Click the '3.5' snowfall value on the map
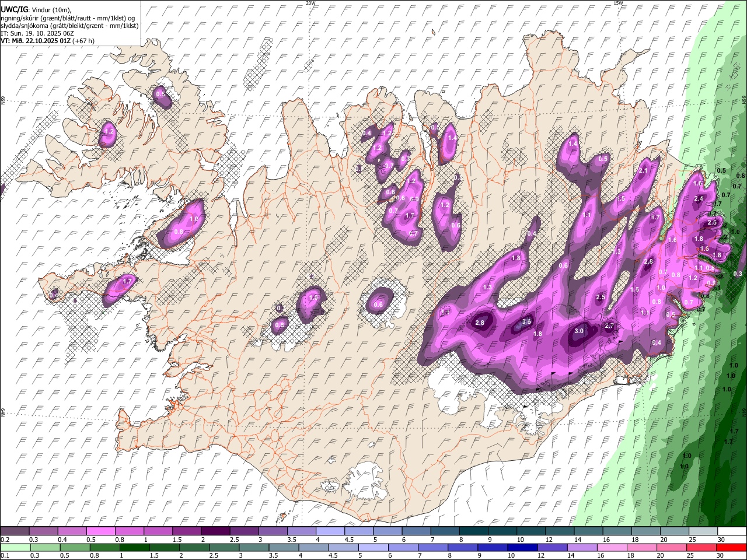747x560 pixels. (526, 321)
